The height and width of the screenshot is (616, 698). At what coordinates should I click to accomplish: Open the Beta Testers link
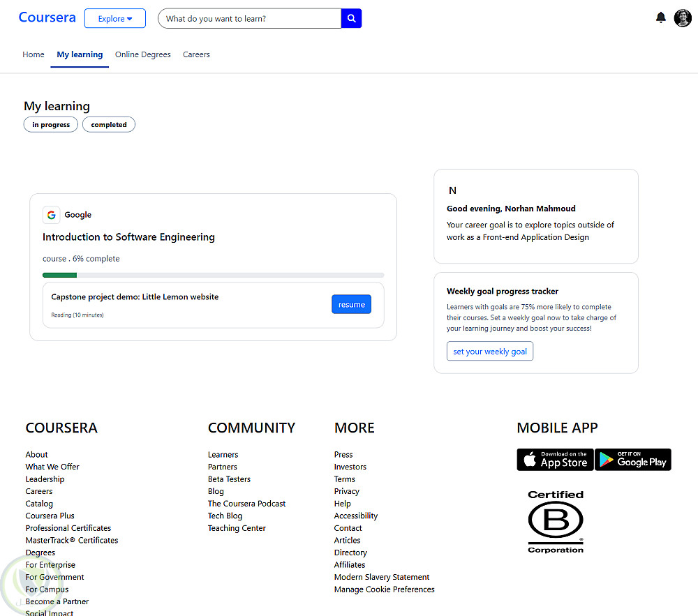229,479
